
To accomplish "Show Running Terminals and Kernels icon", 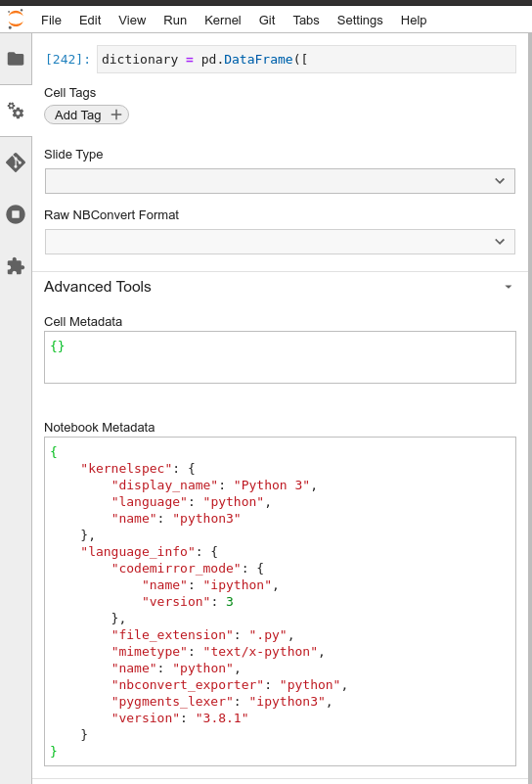I will point(16,214).
